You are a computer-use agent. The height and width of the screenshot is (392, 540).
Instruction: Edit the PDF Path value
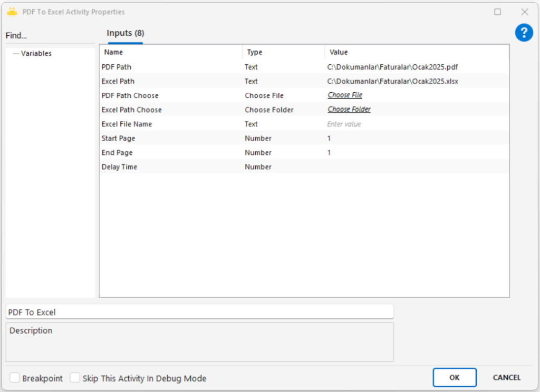click(416, 67)
